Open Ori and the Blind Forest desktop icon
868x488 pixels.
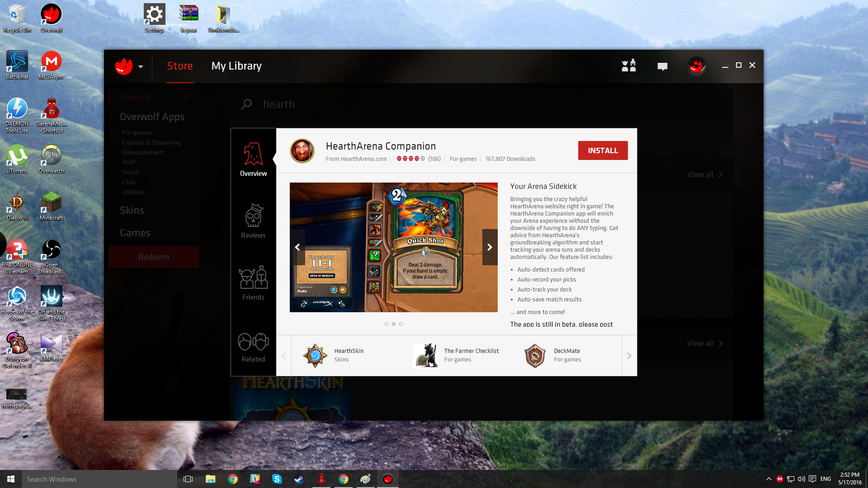pos(52,304)
